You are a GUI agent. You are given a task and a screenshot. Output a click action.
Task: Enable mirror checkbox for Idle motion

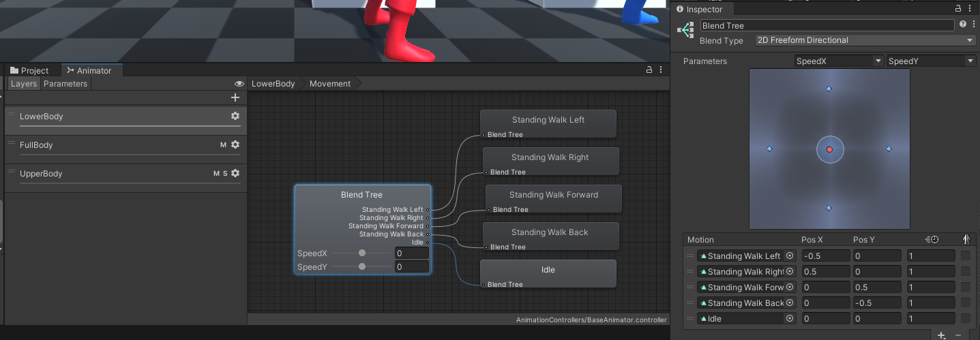coord(966,319)
